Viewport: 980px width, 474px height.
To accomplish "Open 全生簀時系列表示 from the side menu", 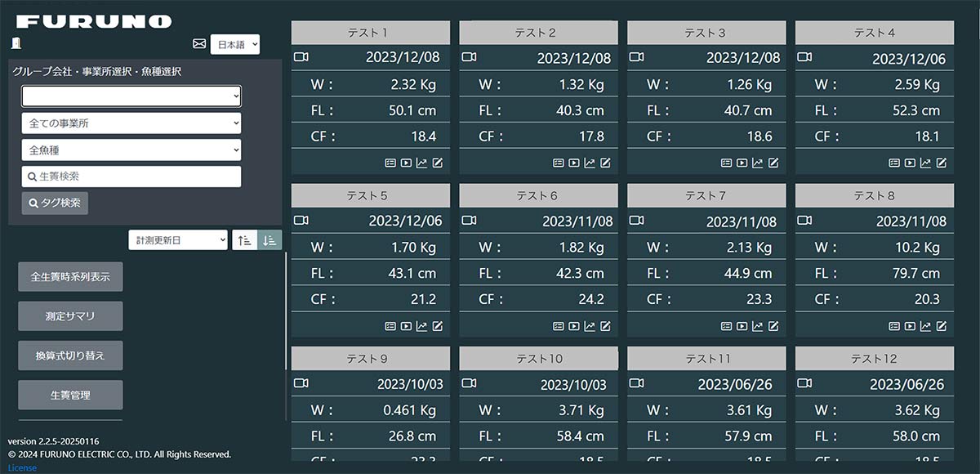I will click(x=70, y=277).
